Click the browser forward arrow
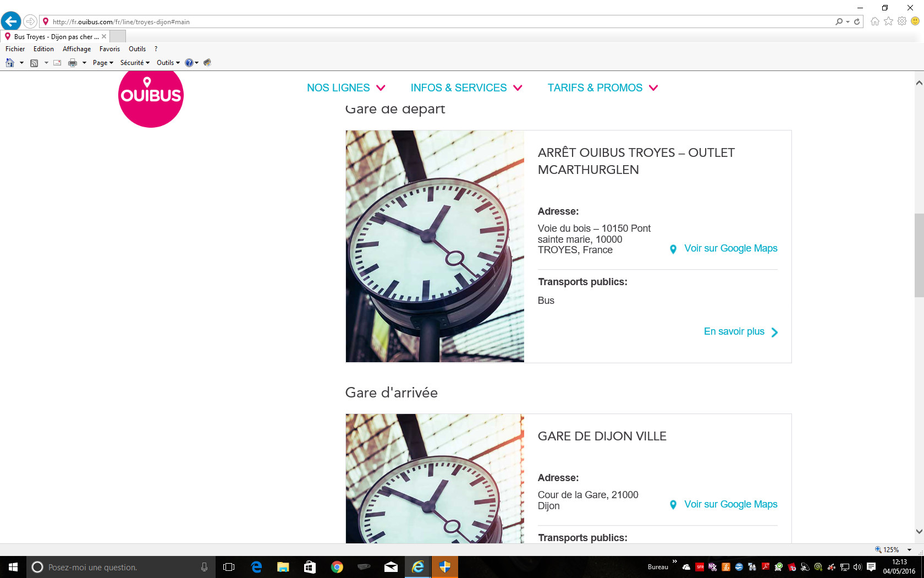This screenshot has height=578, width=924. pos(30,21)
